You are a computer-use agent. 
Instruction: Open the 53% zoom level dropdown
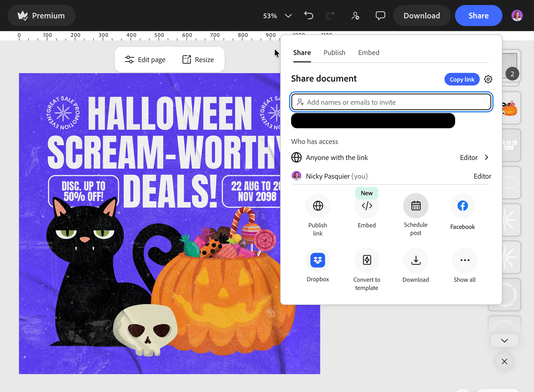pyautogui.click(x=277, y=16)
